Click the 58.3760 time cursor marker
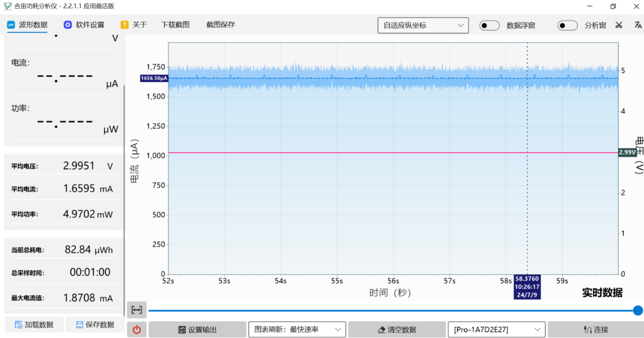Screen dimensions: 644x338 pos(527,287)
